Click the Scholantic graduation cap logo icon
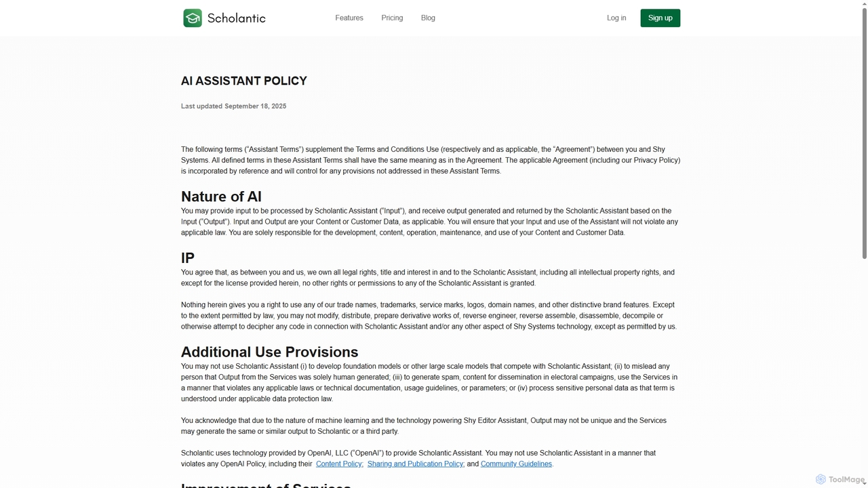 (x=193, y=18)
